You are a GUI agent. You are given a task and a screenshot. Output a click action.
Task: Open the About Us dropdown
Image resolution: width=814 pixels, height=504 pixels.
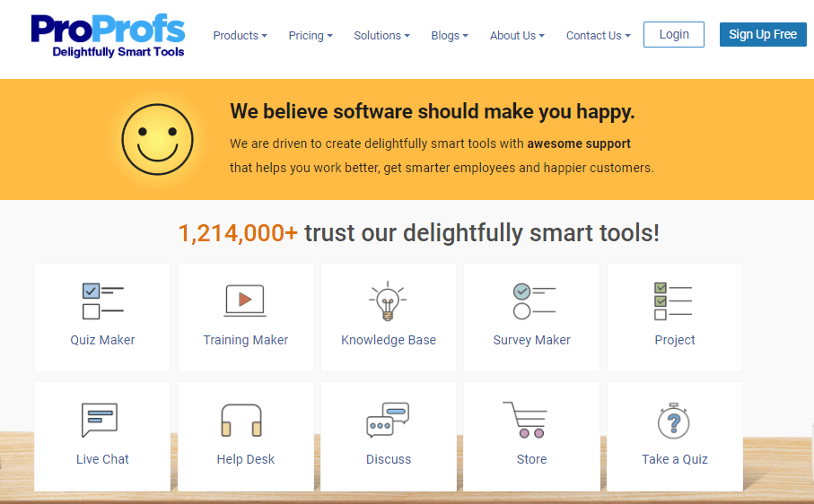coord(517,35)
